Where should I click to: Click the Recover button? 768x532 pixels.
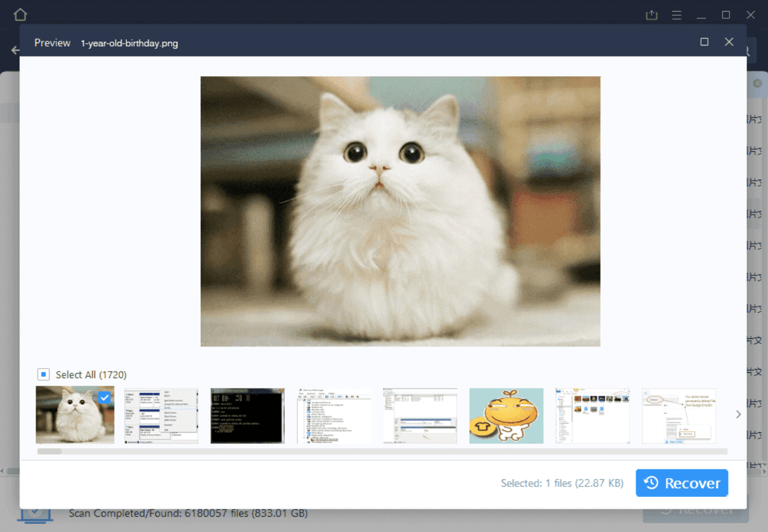coord(681,483)
